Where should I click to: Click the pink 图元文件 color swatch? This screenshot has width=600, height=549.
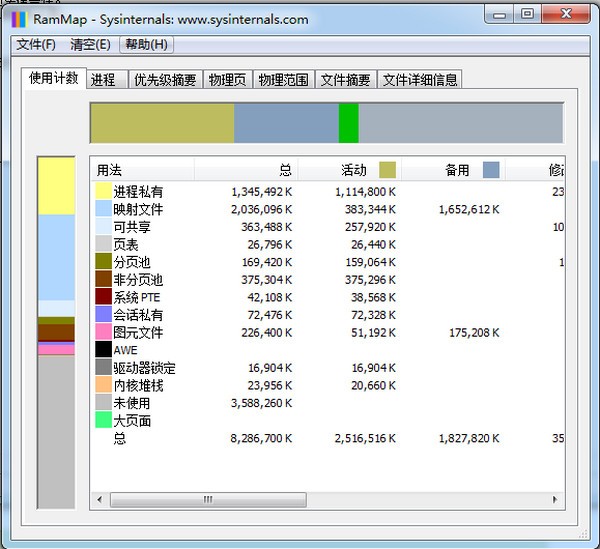(x=104, y=333)
